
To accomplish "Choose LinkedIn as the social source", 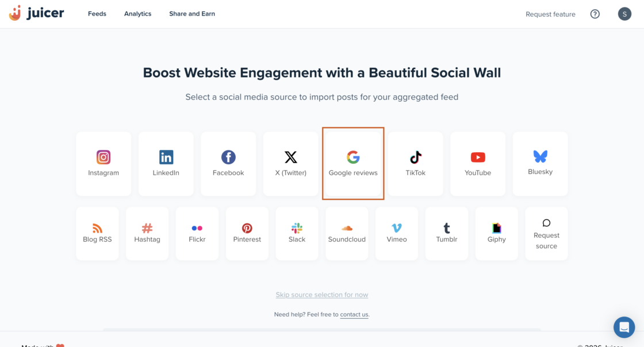I will pyautogui.click(x=166, y=157).
